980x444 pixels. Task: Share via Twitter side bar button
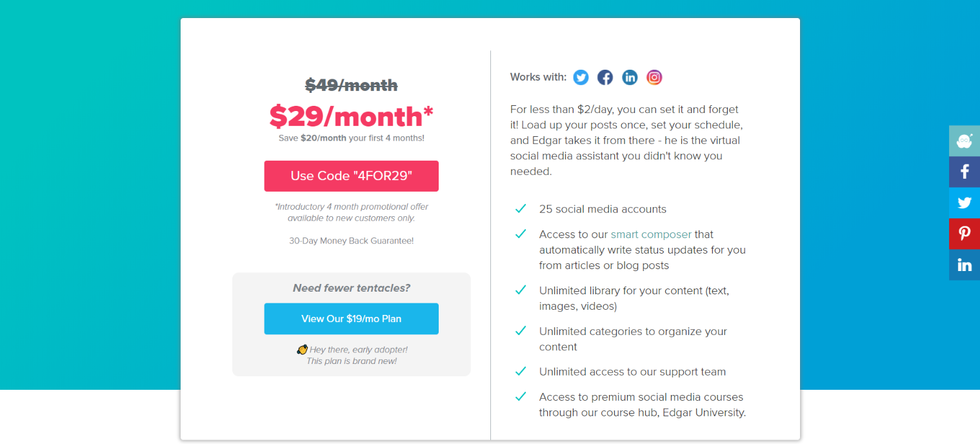[x=965, y=203]
